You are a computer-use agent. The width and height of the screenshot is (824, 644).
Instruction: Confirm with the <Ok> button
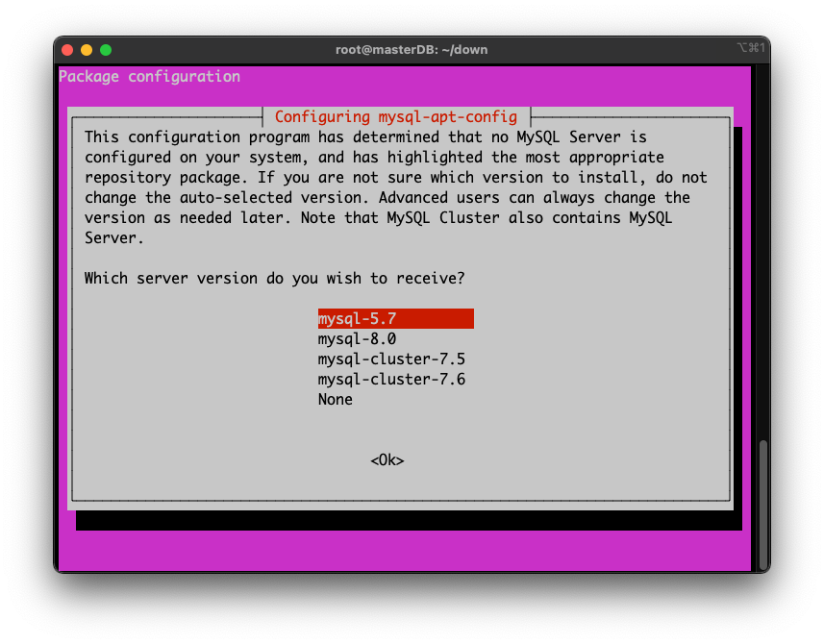[387, 460]
